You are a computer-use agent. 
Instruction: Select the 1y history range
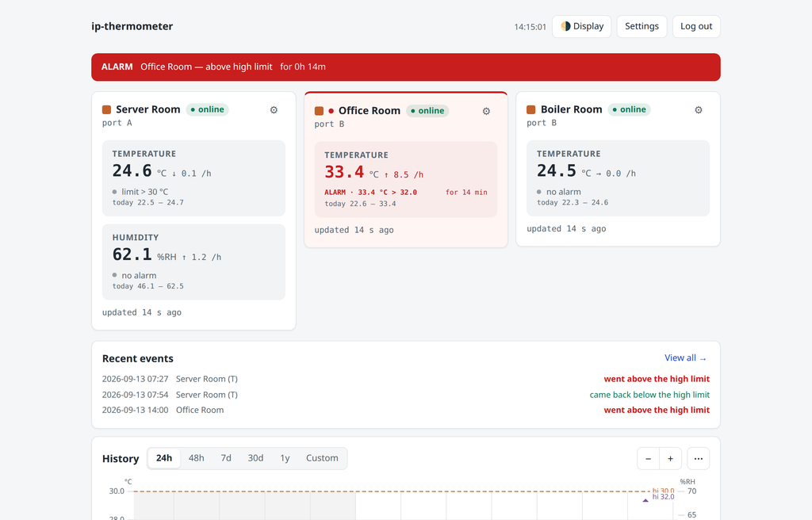285,458
